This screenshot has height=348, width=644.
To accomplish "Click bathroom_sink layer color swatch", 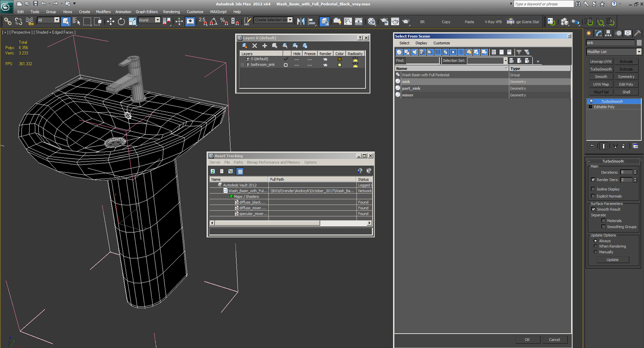I will (x=339, y=65).
